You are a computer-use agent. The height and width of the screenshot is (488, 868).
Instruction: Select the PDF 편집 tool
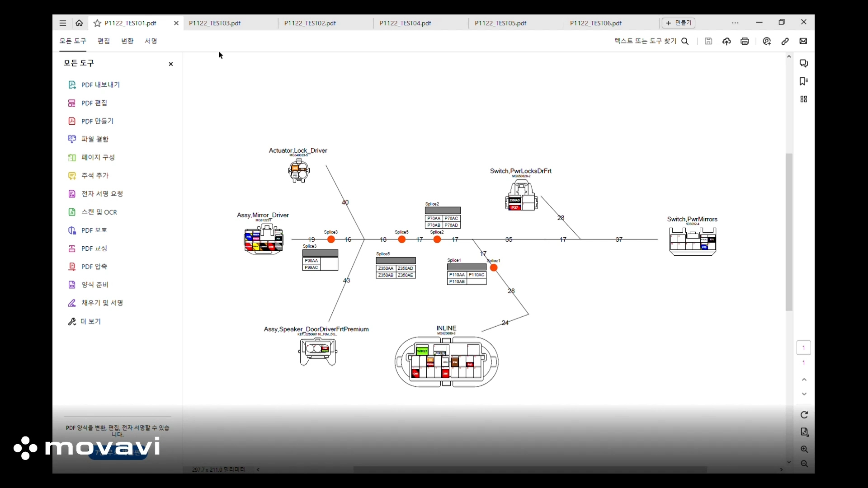click(x=94, y=103)
